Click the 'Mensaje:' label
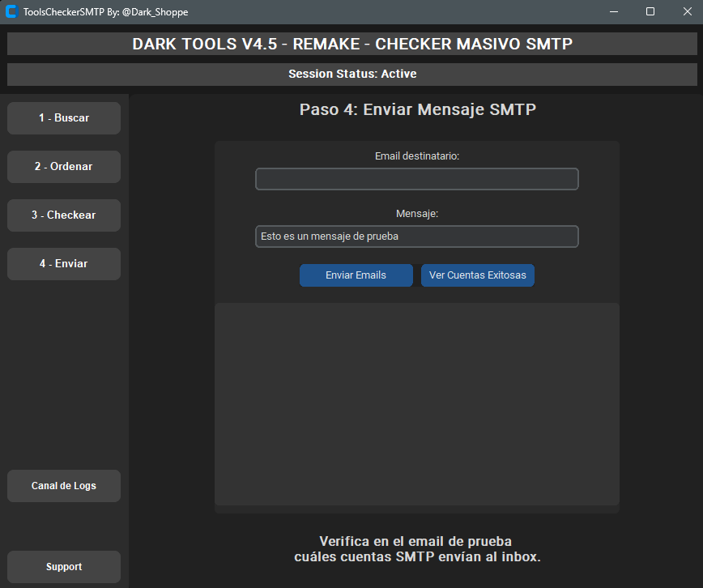The height and width of the screenshot is (588, 703). [x=416, y=214]
